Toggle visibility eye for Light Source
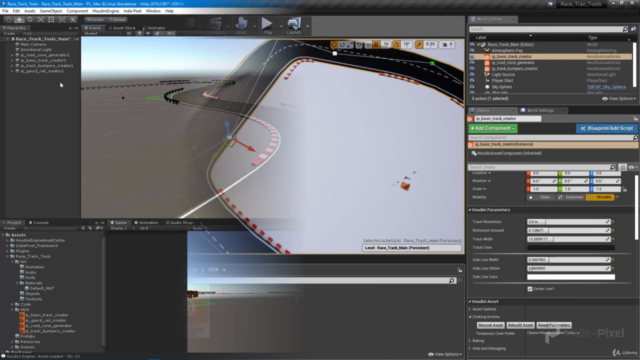 (x=472, y=75)
